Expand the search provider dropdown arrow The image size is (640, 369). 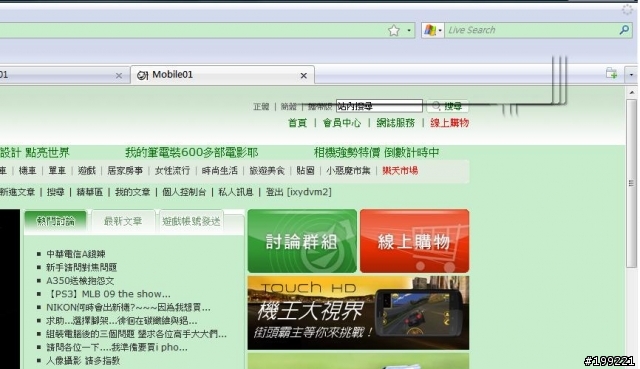coord(440,31)
